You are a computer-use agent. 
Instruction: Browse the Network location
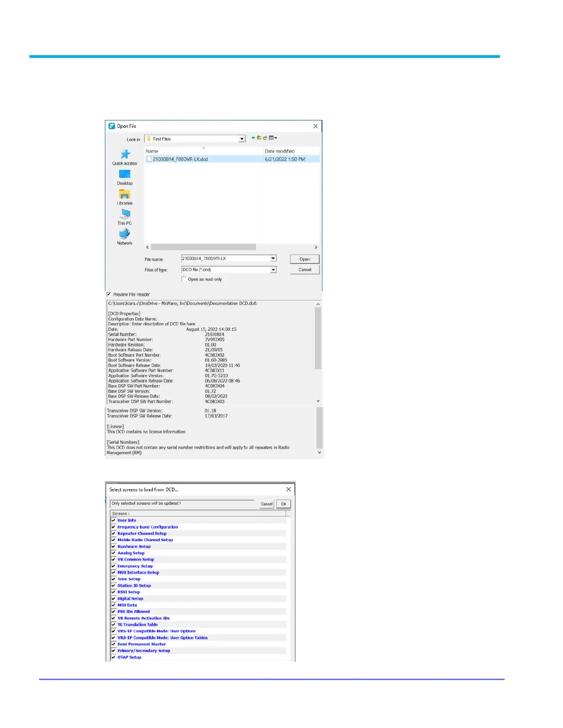point(125,237)
